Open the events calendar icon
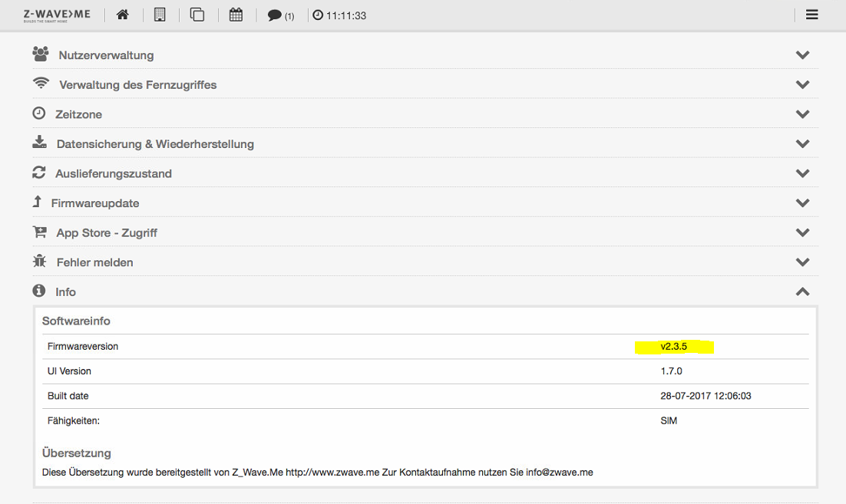The height and width of the screenshot is (504, 846). [x=236, y=15]
